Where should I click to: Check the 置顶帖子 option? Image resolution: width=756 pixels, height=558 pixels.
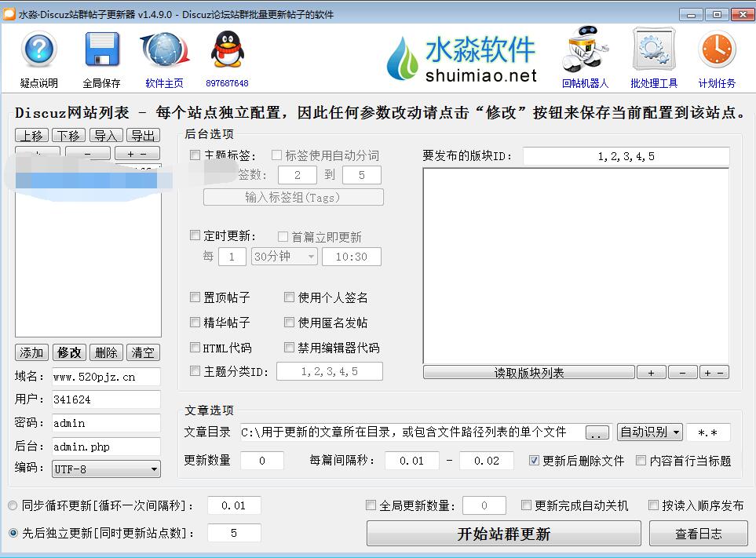195,297
